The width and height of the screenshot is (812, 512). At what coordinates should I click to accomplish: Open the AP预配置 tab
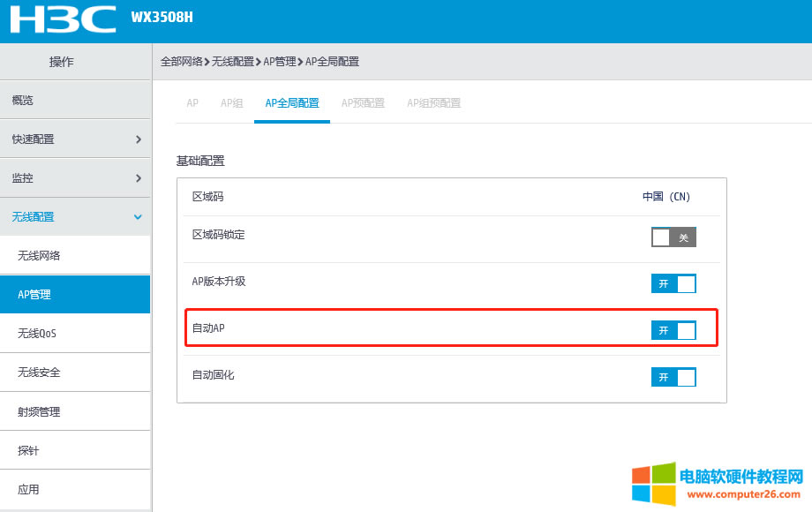click(x=363, y=103)
